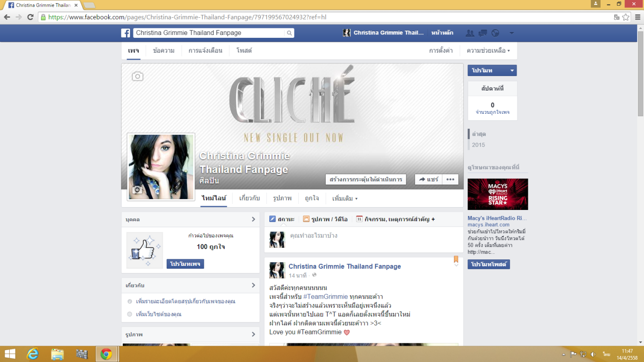Open notifications globe icon

(495, 33)
